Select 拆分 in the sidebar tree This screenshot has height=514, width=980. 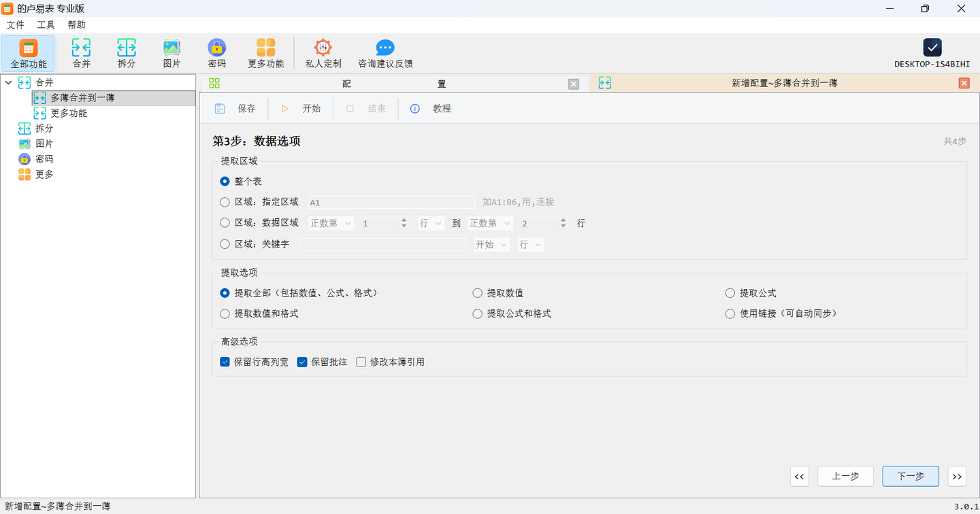[44, 128]
